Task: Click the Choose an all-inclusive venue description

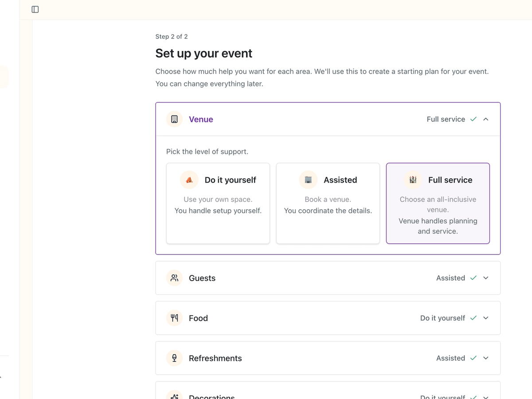Action: click(x=438, y=204)
